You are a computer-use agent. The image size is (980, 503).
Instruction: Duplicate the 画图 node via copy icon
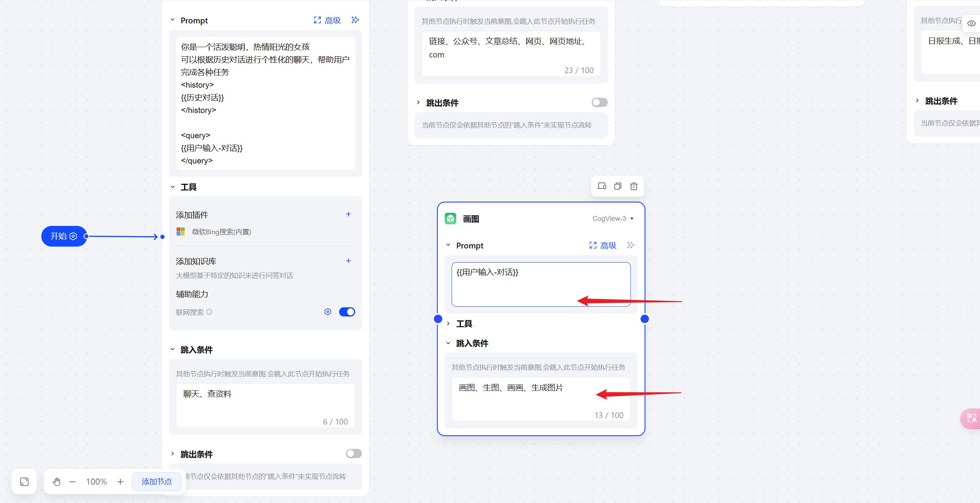coord(617,186)
